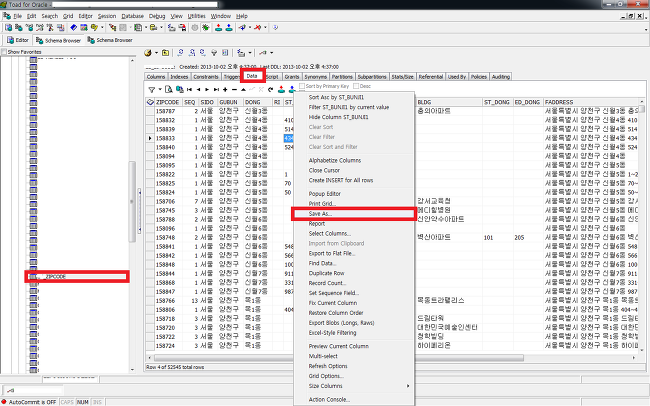The image size is (650, 406).
Task: Go to last record in data grid
Action: (x=216, y=89)
